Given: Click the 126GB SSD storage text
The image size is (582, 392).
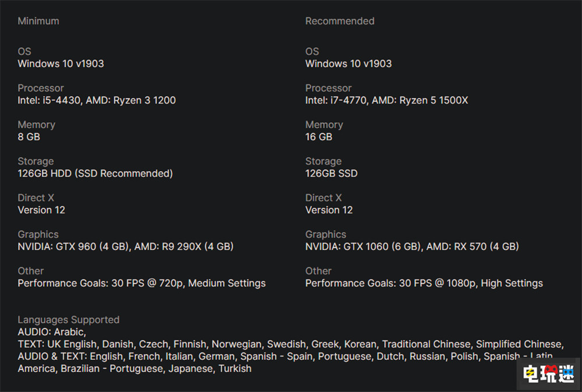Looking at the screenshot, I should pos(332,173).
